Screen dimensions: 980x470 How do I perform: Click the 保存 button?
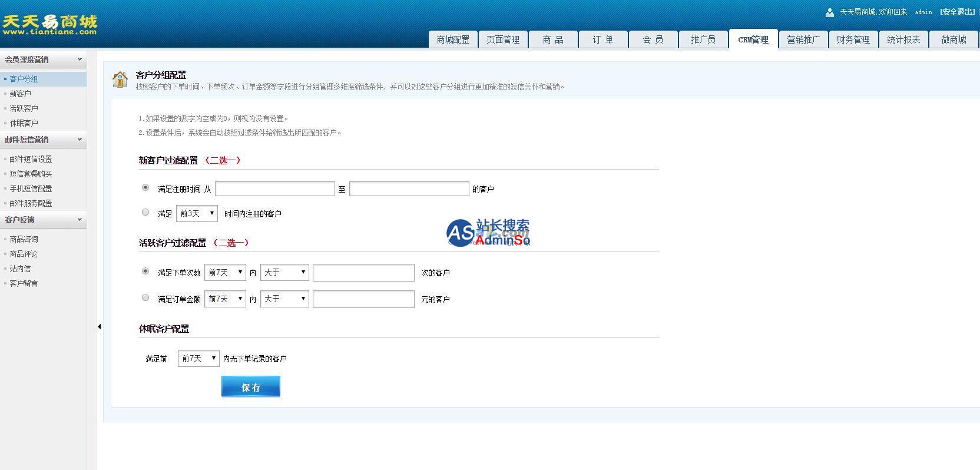pyautogui.click(x=251, y=386)
